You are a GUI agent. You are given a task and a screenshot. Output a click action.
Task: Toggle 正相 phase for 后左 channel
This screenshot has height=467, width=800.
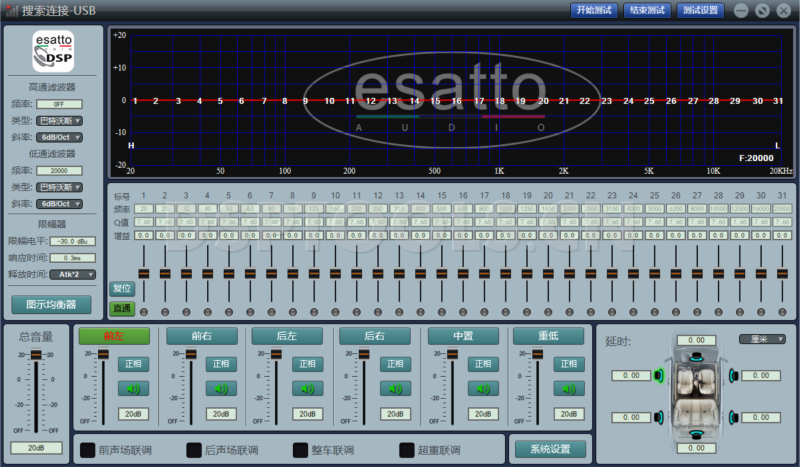(307, 364)
